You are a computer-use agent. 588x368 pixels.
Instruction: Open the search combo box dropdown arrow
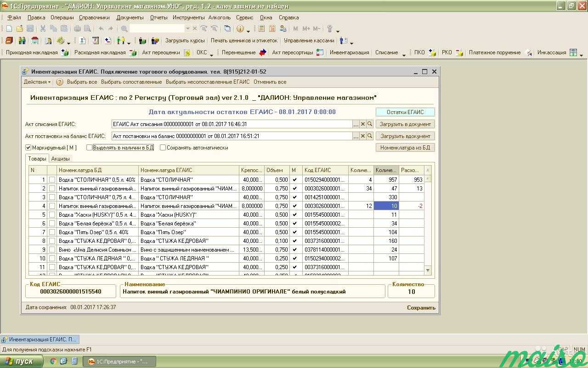click(x=187, y=29)
